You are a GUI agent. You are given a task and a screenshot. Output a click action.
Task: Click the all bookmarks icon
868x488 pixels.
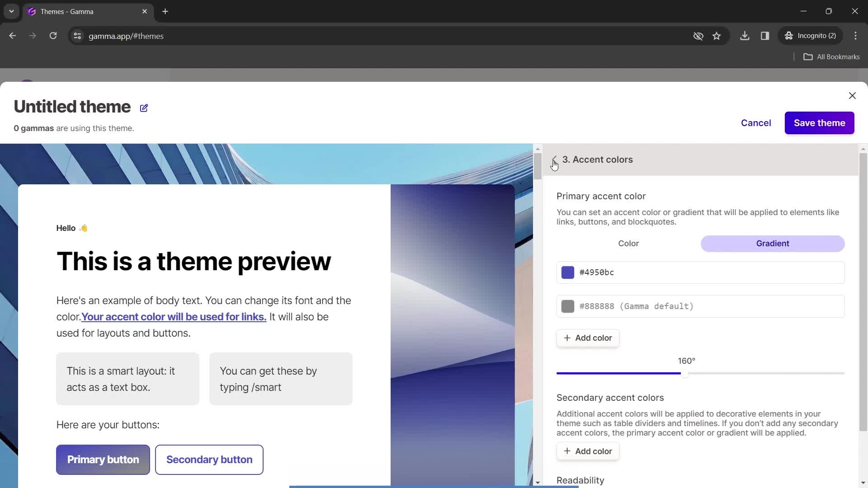point(808,56)
